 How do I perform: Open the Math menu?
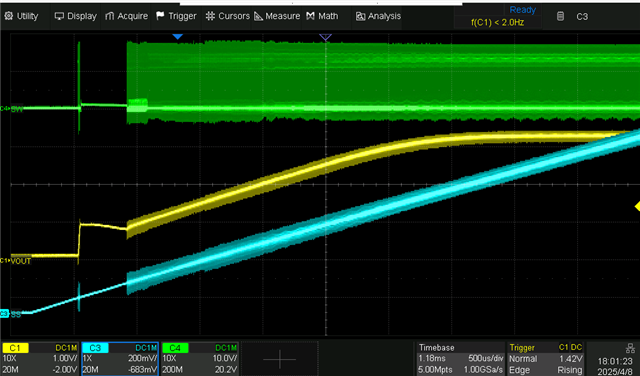pos(322,16)
